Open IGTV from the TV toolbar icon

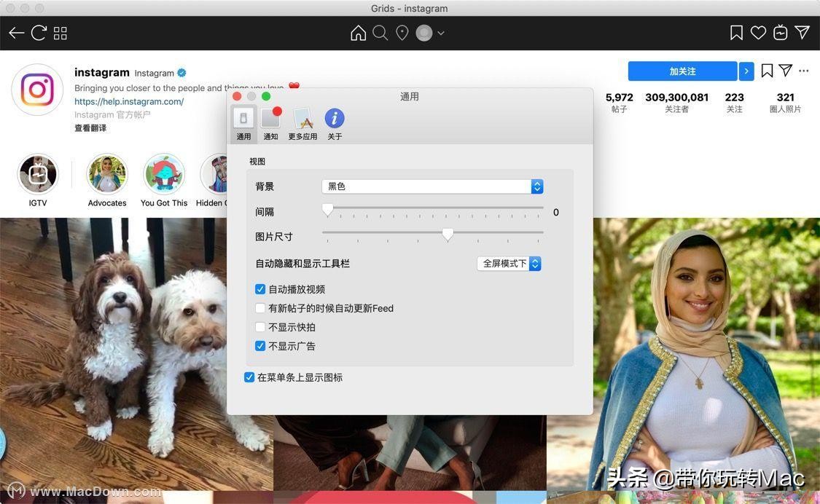[x=780, y=32]
